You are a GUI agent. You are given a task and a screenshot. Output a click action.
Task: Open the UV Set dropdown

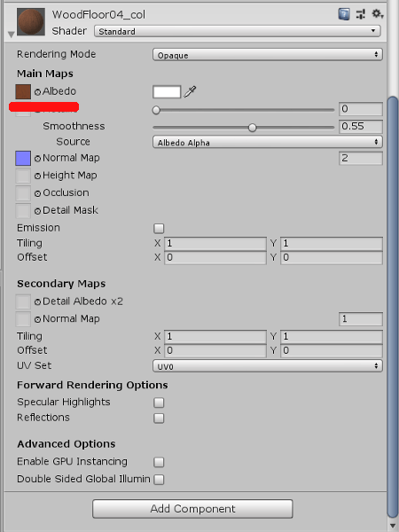pos(268,366)
